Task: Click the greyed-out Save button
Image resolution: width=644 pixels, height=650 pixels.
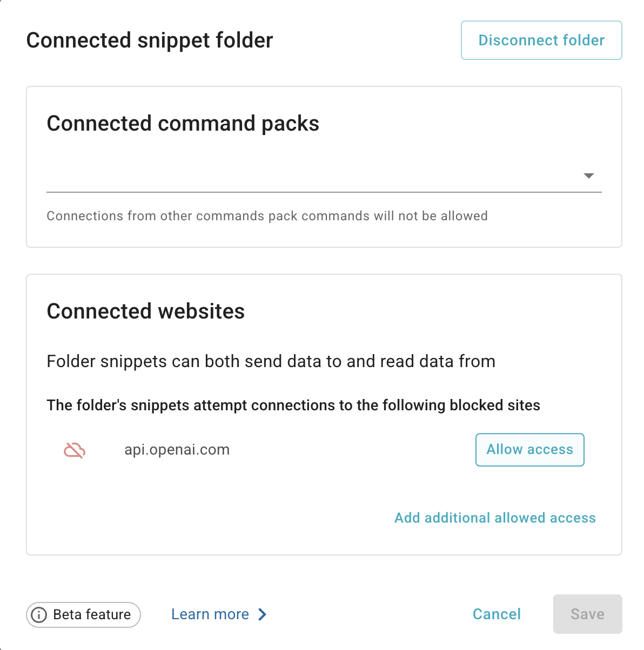Action: (x=588, y=614)
